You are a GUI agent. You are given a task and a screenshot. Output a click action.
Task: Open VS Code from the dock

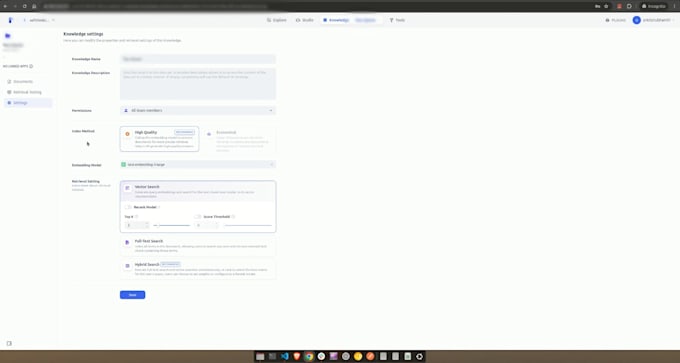[x=284, y=356]
